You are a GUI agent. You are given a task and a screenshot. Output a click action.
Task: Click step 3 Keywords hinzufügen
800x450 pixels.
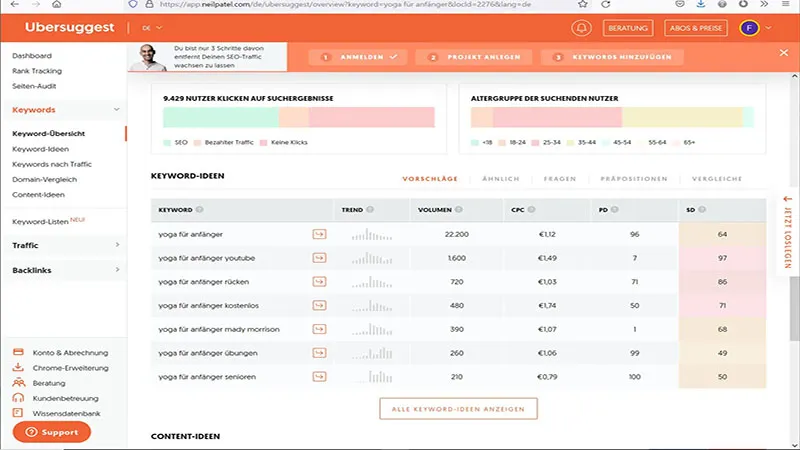point(612,57)
